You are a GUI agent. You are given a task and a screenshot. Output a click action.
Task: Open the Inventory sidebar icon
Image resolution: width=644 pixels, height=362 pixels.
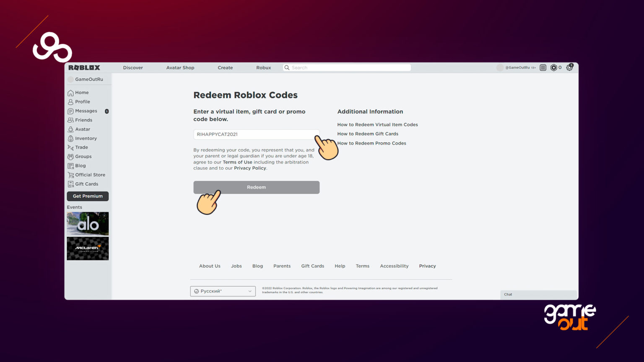[x=70, y=139]
